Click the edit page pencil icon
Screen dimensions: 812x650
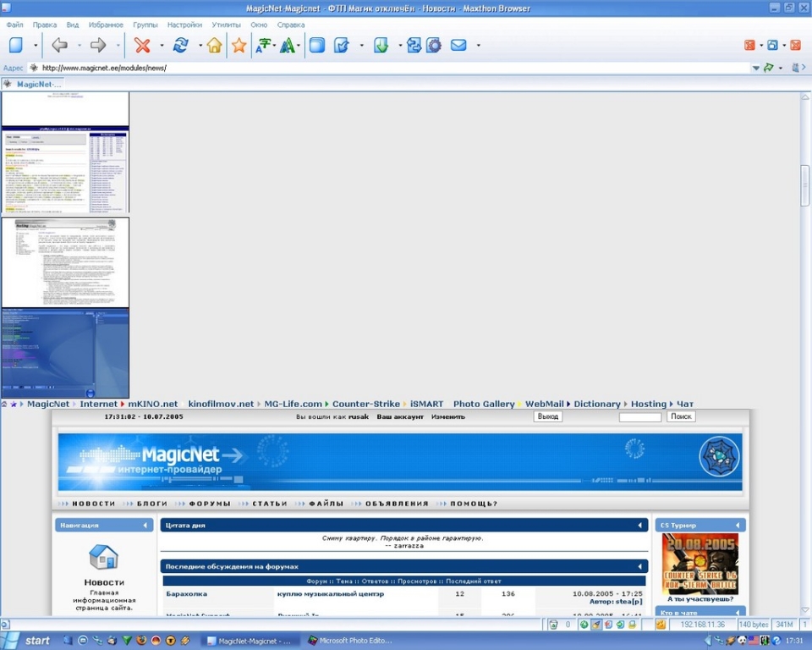pos(342,45)
